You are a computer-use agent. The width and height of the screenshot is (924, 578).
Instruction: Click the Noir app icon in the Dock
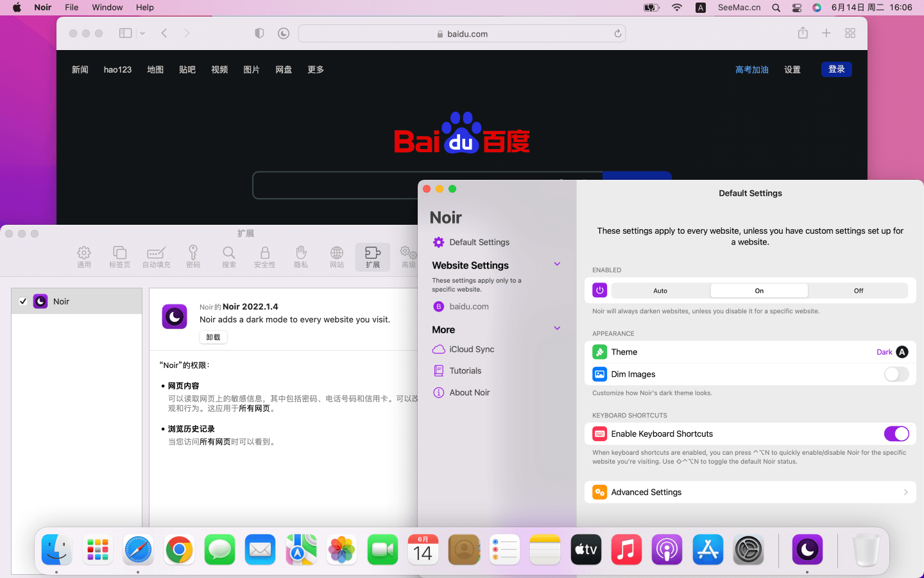pos(807,550)
